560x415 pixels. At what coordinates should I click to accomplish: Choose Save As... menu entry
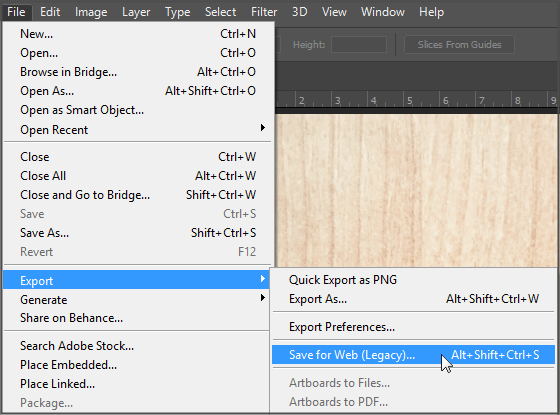[x=138, y=233]
